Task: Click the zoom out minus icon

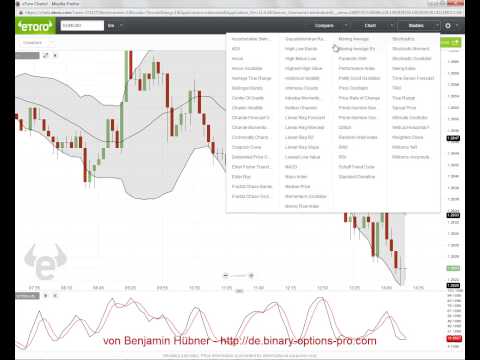Action: click(226, 275)
